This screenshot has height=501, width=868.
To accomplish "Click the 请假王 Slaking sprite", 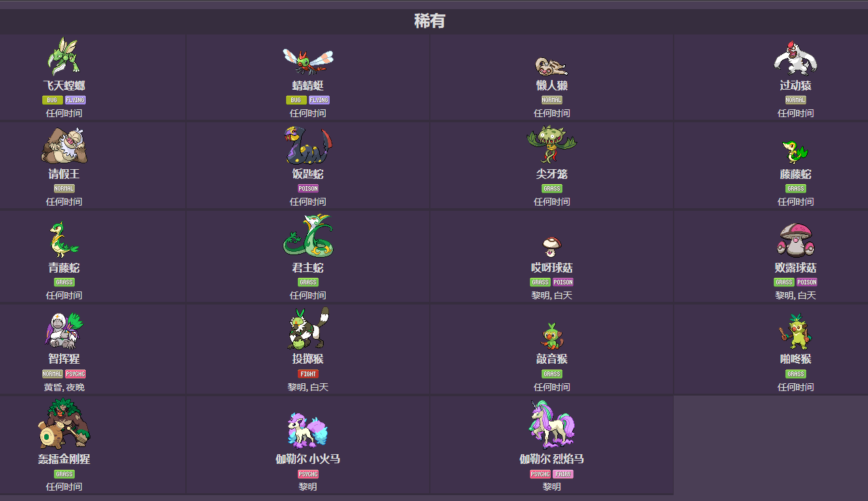I will (64, 146).
